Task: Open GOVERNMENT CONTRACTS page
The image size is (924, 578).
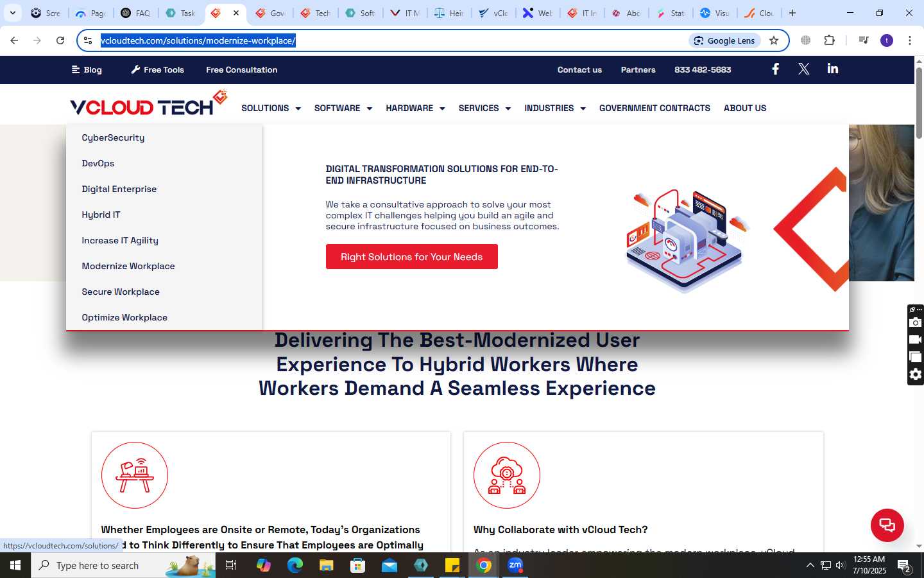Action: pyautogui.click(x=654, y=108)
